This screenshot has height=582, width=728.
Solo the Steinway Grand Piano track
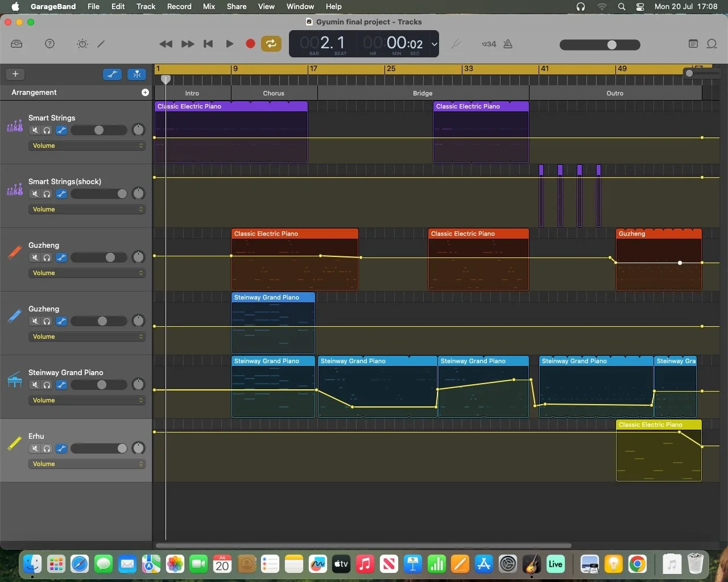pos(47,385)
